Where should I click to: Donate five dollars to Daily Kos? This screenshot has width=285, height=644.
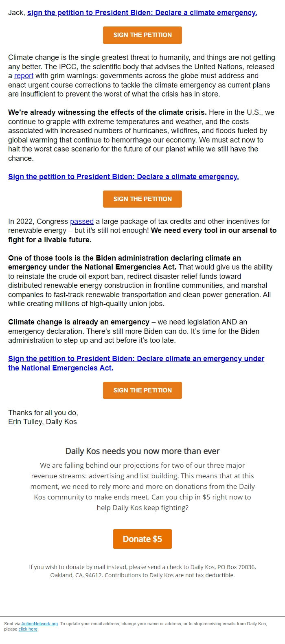pos(142,539)
